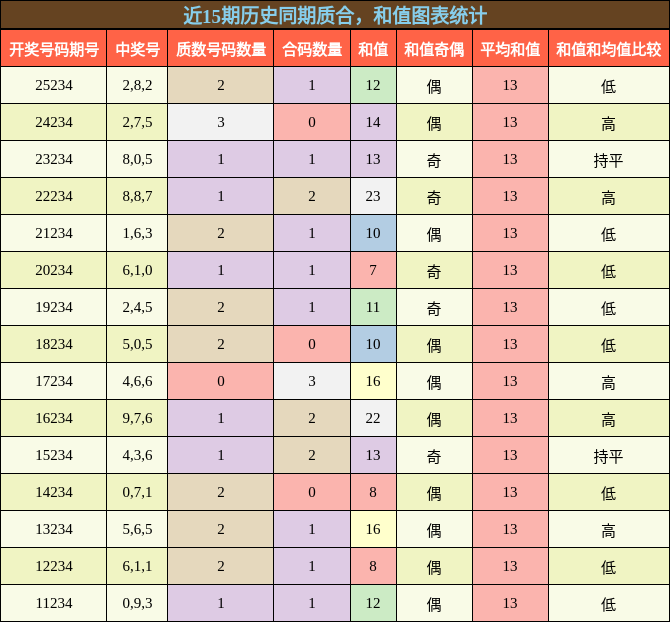
Task: Click average sum 13 in row 19234
Action: tap(510, 307)
